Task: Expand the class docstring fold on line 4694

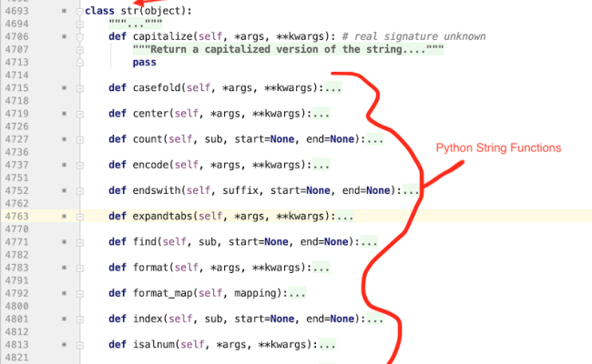Action: [79, 25]
